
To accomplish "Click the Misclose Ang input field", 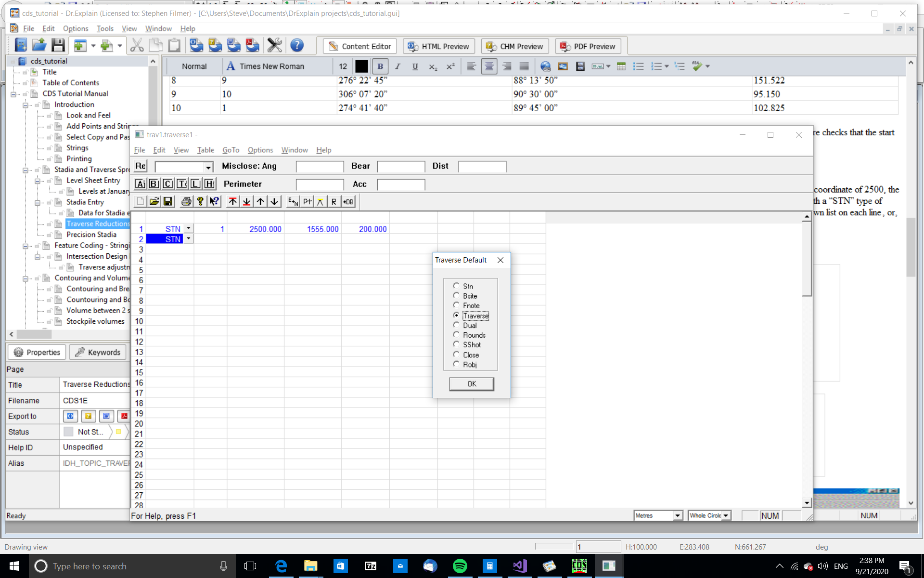I will [320, 166].
